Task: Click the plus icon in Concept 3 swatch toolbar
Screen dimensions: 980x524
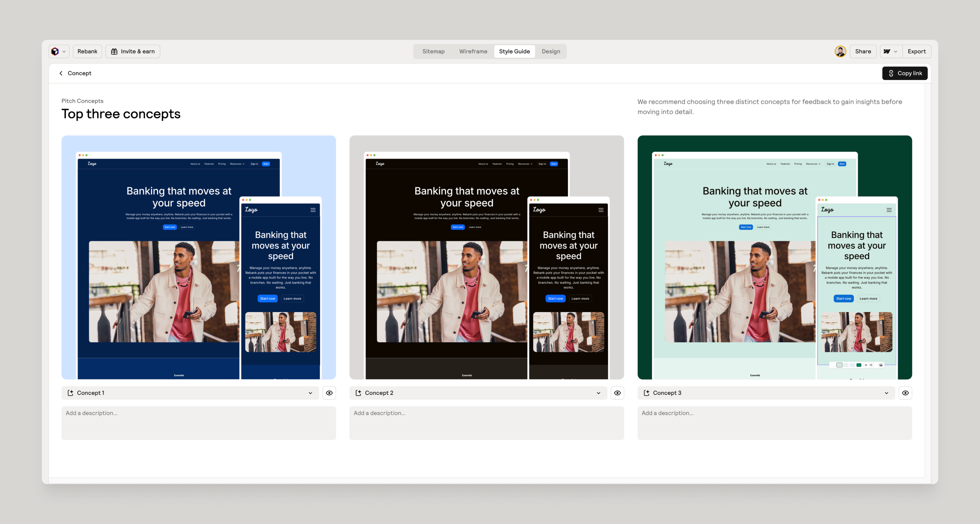Action: point(866,365)
